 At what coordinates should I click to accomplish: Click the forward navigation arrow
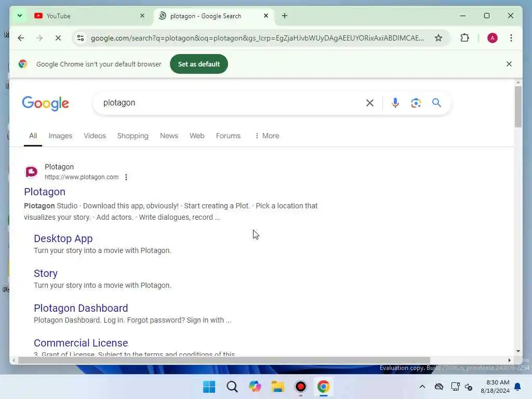tap(39, 38)
